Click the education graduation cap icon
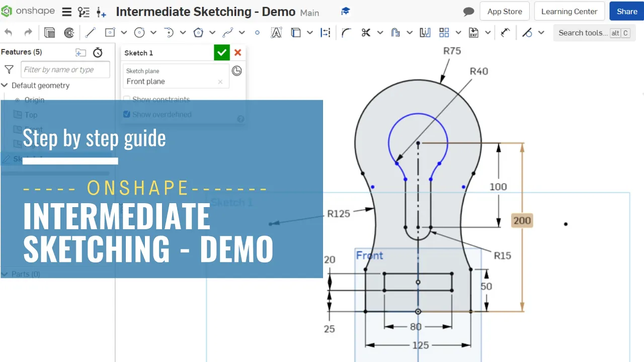Screen dimensions: 644x362 click(345, 11)
